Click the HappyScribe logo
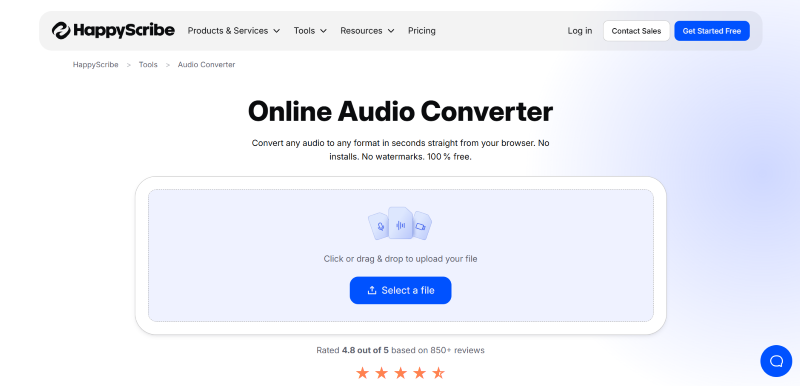 (113, 31)
